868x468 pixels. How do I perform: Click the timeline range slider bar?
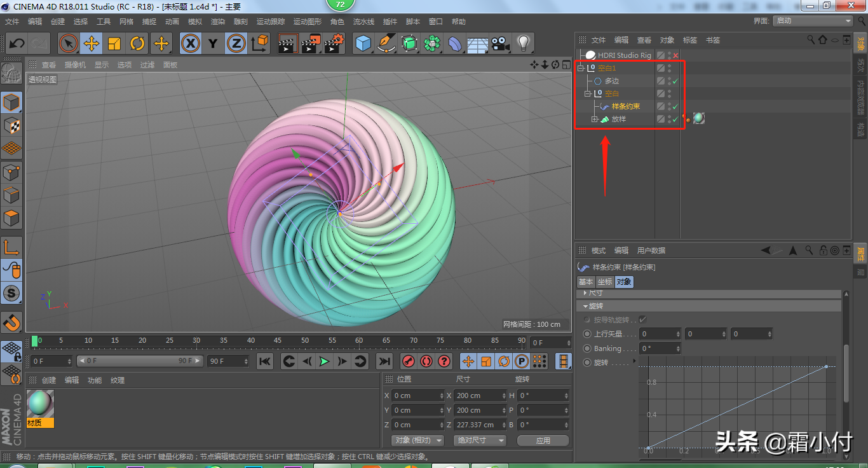(140, 361)
